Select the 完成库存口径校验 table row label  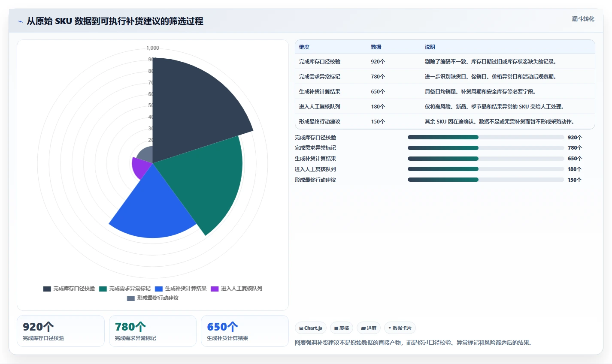pyautogui.click(x=320, y=62)
